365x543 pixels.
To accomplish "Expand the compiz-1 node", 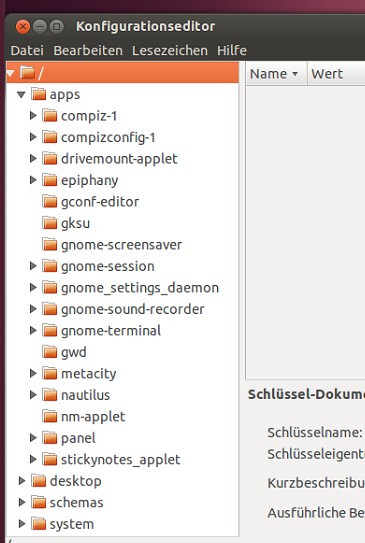I will click(33, 116).
